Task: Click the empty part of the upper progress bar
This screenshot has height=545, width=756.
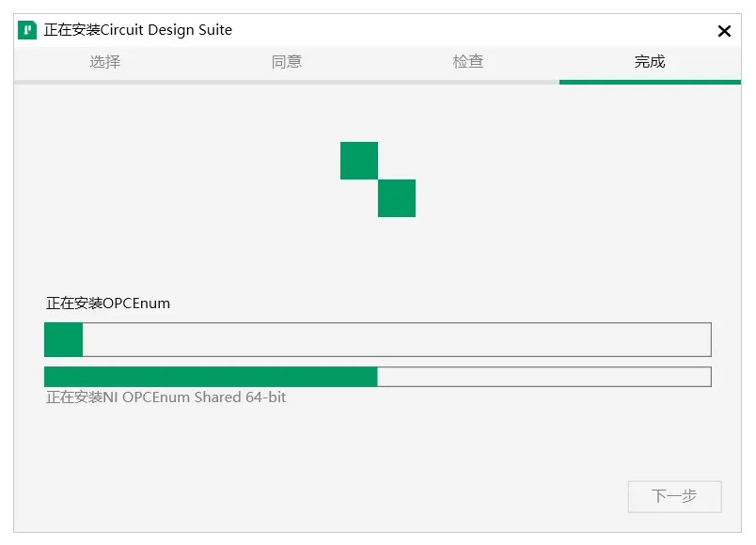Action: coord(395,339)
